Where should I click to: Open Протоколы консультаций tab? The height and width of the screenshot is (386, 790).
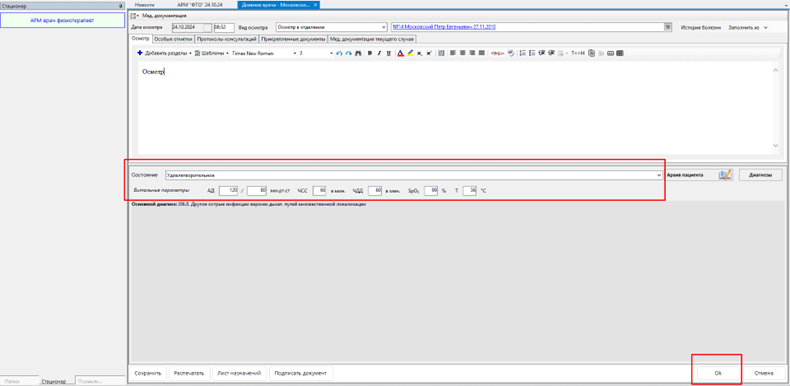click(x=227, y=39)
